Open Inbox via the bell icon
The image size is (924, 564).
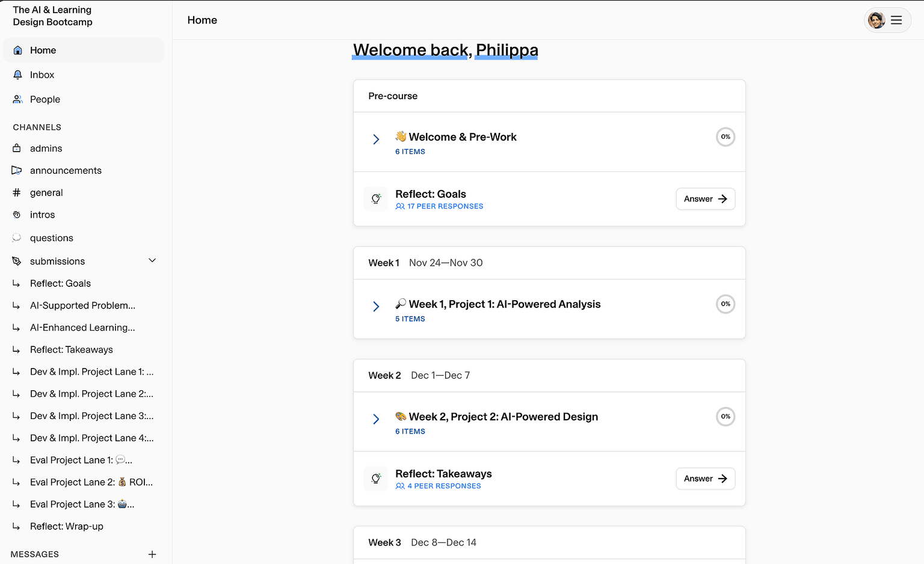pyautogui.click(x=18, y=75)
